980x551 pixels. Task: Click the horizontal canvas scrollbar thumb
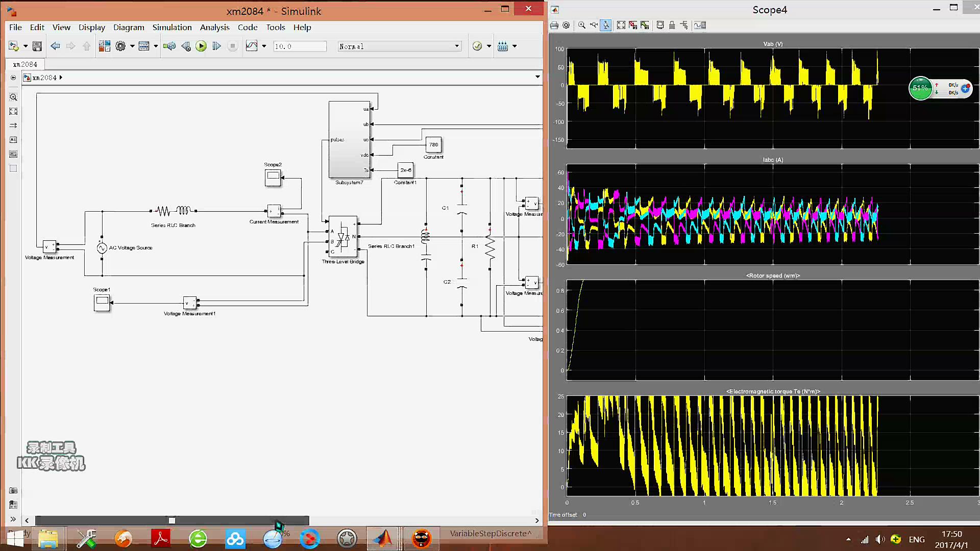click(x=172, y=520)
